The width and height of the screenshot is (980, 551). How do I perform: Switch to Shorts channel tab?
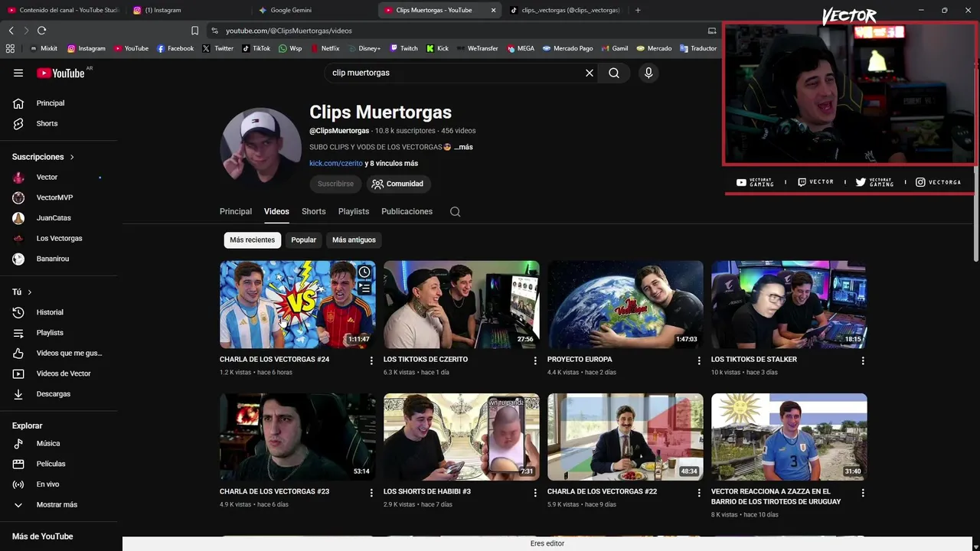[313, 212]
